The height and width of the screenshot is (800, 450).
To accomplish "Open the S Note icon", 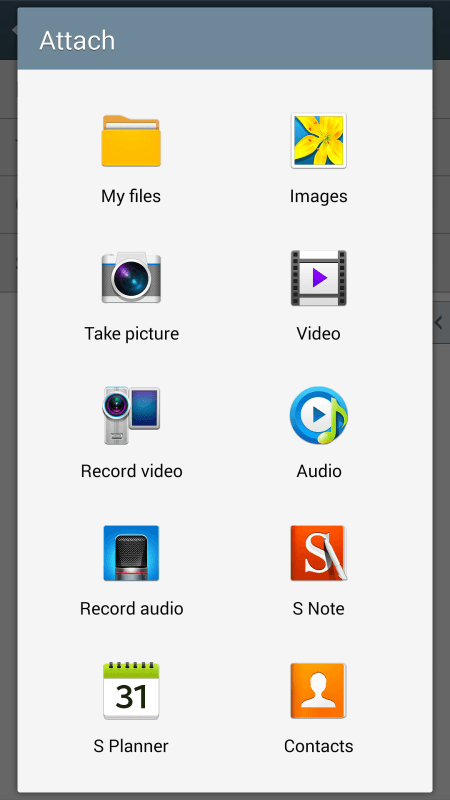I will (318, 553).
